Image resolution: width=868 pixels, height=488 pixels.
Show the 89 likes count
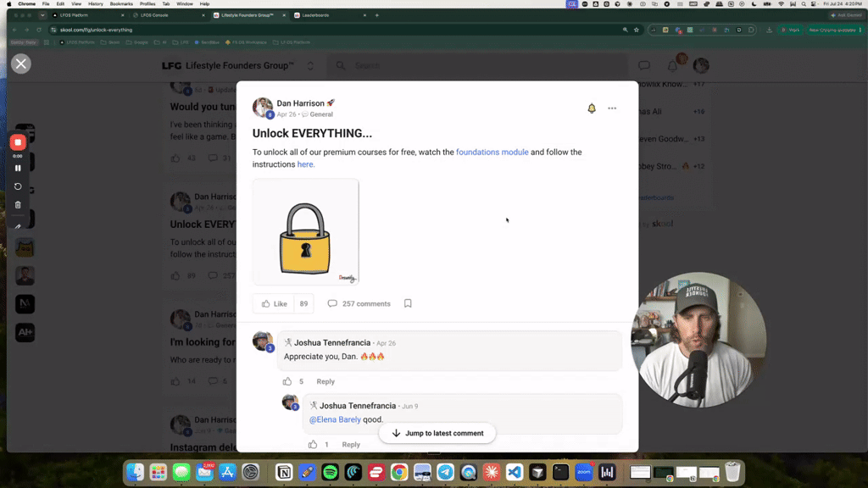tap(303, 304)
